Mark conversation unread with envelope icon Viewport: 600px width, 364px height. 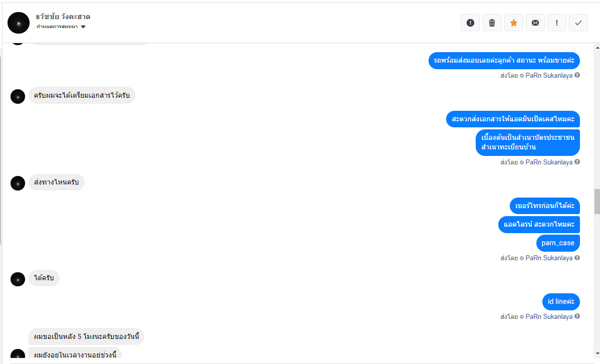[535, 23]
